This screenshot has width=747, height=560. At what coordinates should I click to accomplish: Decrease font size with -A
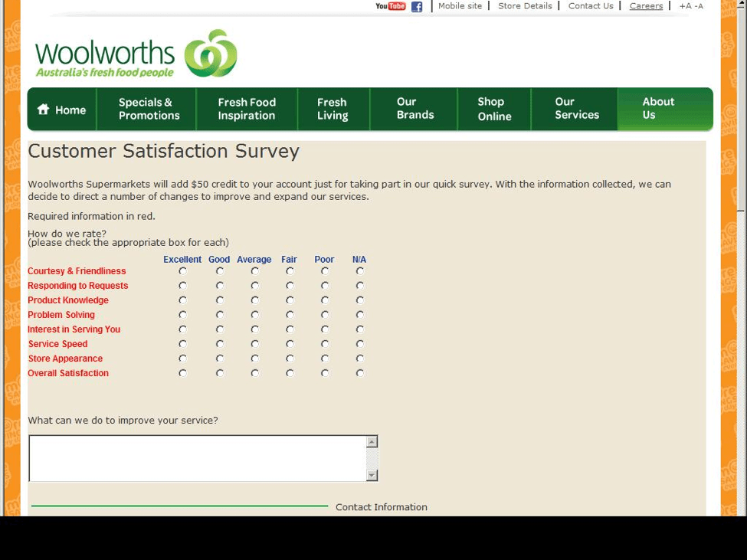[699, 6]
